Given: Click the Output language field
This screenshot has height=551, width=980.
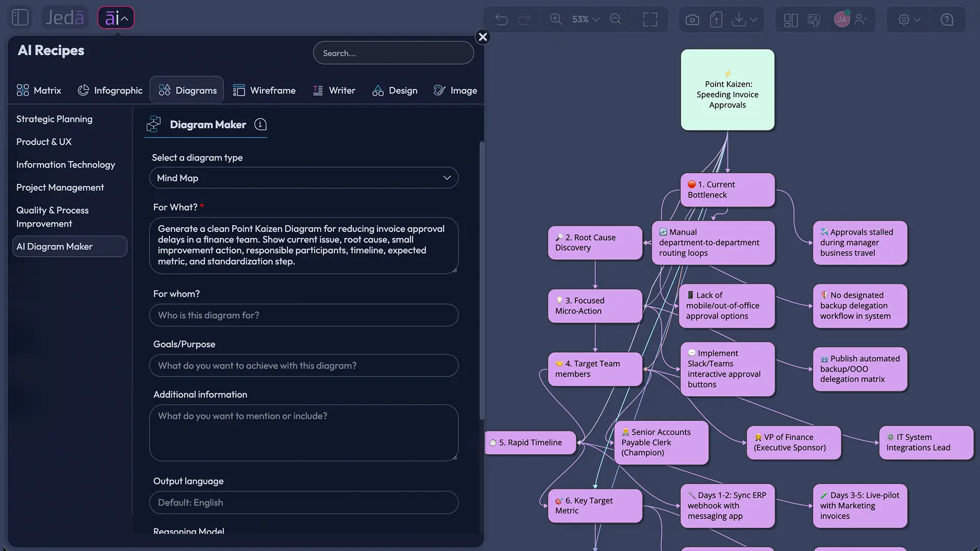Looking at the screenshot, I should tap(304, 503).
